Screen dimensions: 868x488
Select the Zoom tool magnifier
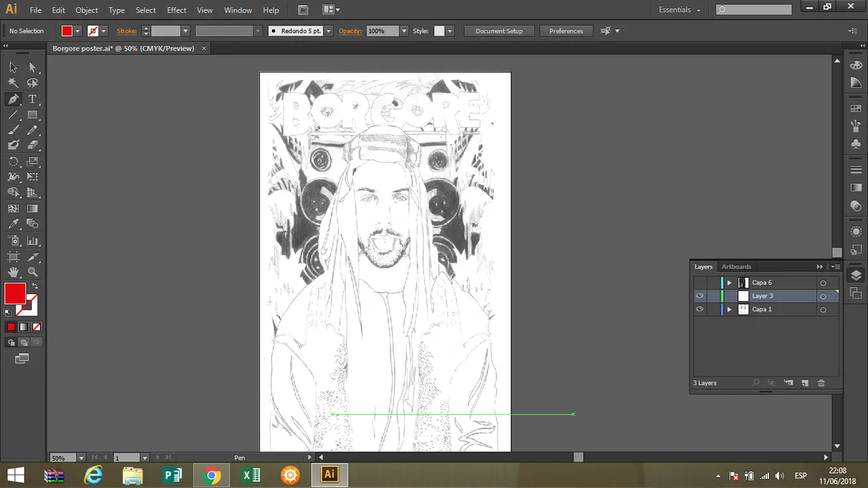pos(32,272)
